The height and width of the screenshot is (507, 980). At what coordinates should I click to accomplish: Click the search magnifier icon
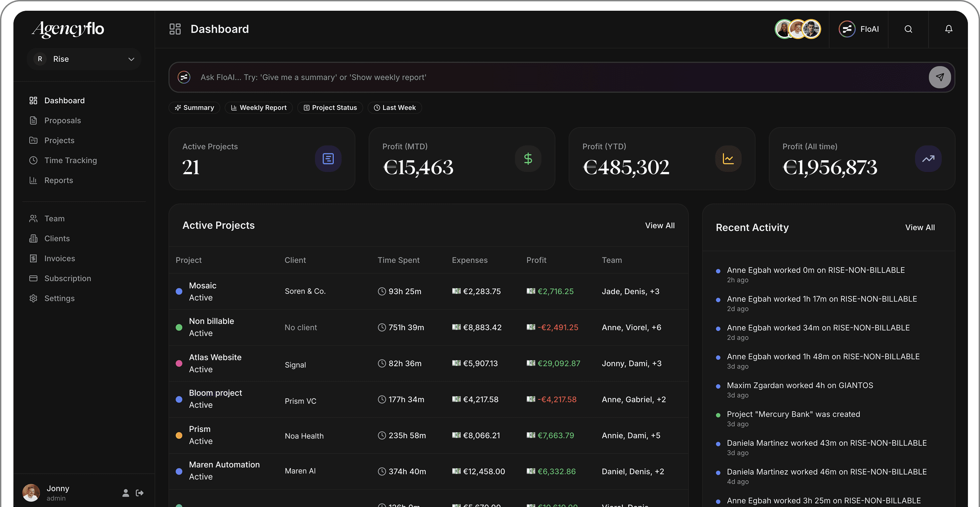909,29
